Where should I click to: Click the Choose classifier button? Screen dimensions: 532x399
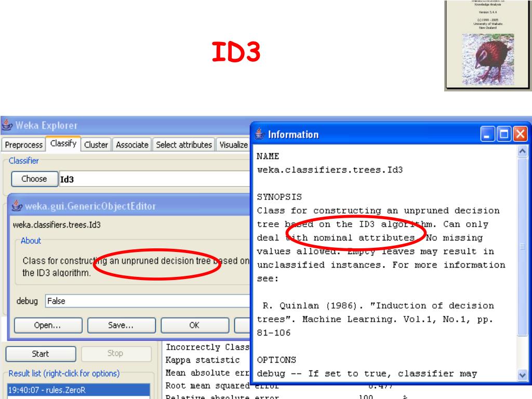tap(34, 179)
